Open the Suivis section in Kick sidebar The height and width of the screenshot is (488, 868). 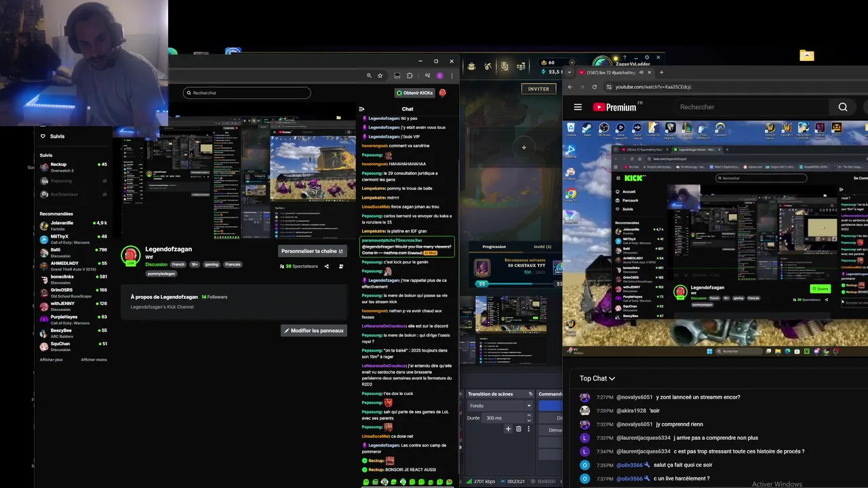(x=53, y=136)
